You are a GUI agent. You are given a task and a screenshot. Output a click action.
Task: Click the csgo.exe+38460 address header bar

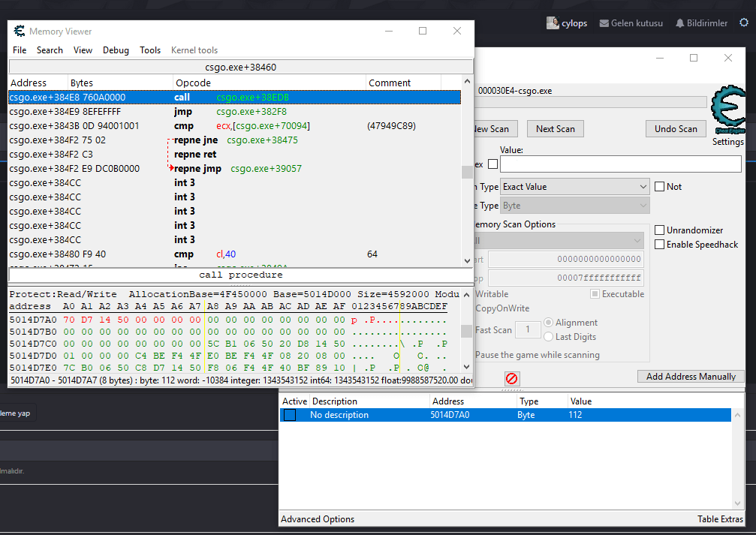240,67
